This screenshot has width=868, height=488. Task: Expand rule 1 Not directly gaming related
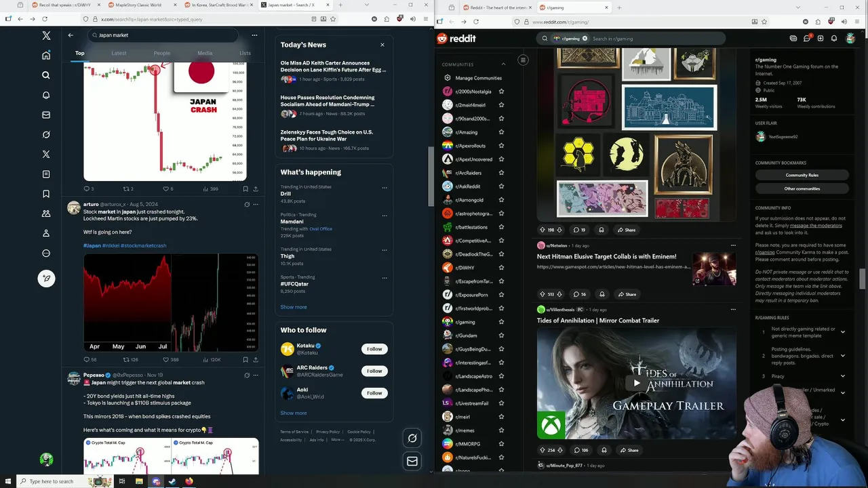[843, 332]
